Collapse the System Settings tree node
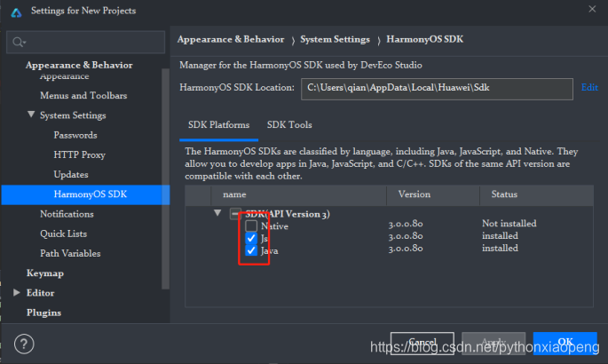 [31, 115]
